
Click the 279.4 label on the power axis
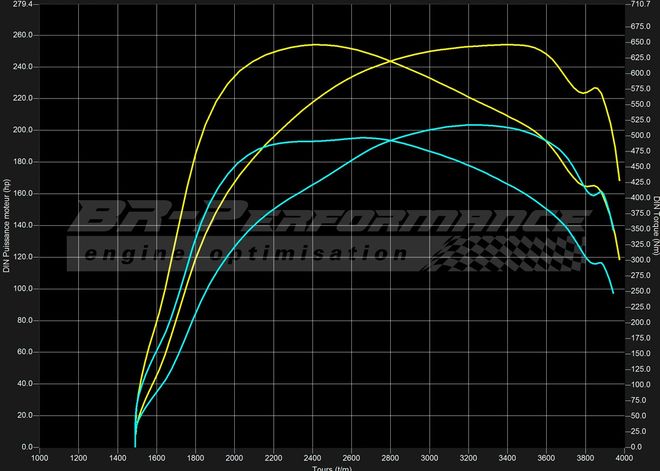point(19,5)
